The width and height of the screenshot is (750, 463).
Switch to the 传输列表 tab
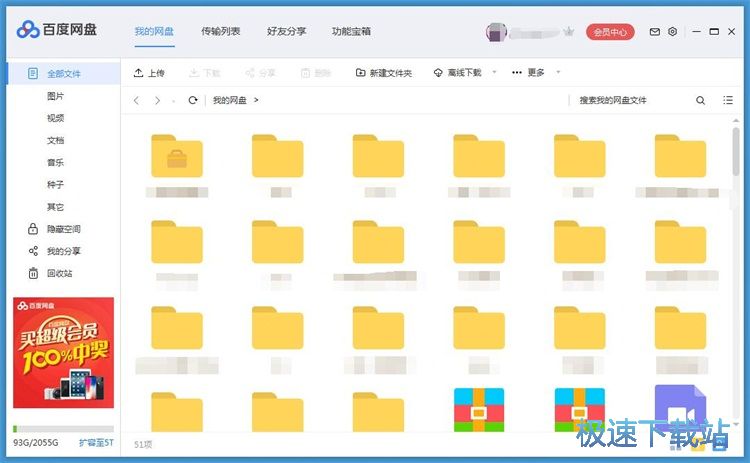pos(221,32)
